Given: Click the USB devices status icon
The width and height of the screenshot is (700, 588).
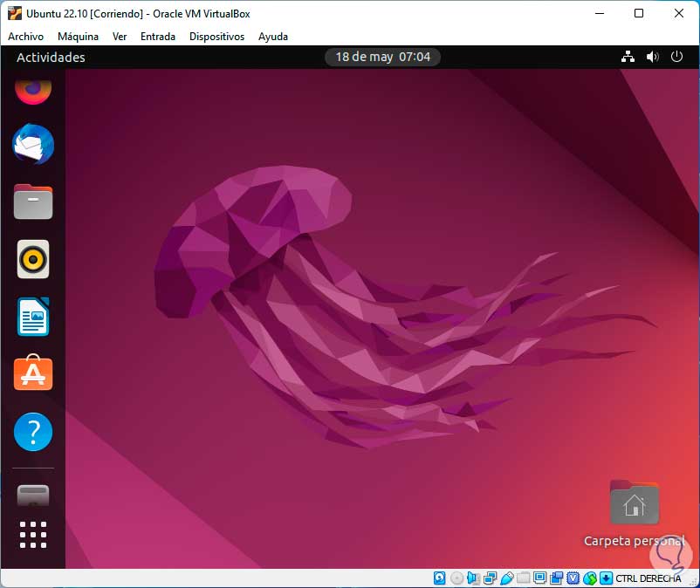Looking at the screenshot, I should coord(507,578).
